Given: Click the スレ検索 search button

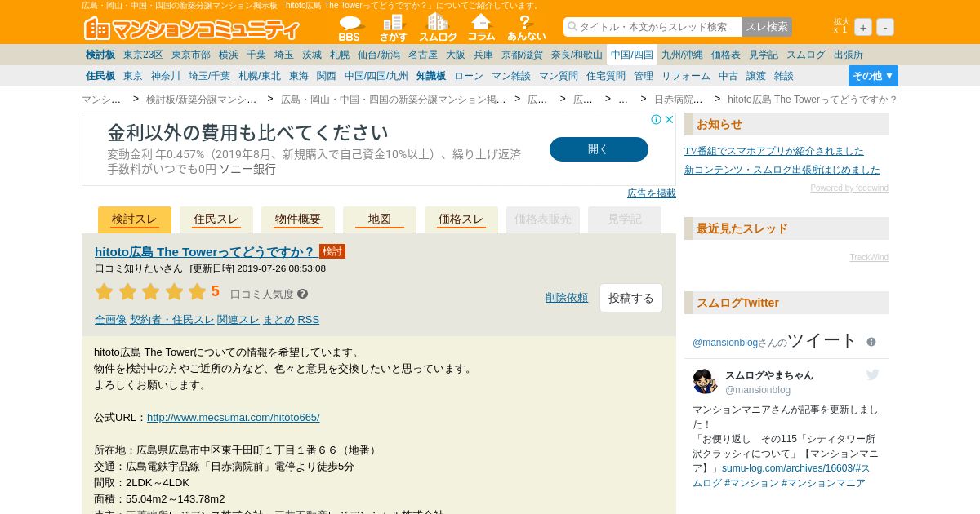Looking at the screenshot, I should 767,27.
